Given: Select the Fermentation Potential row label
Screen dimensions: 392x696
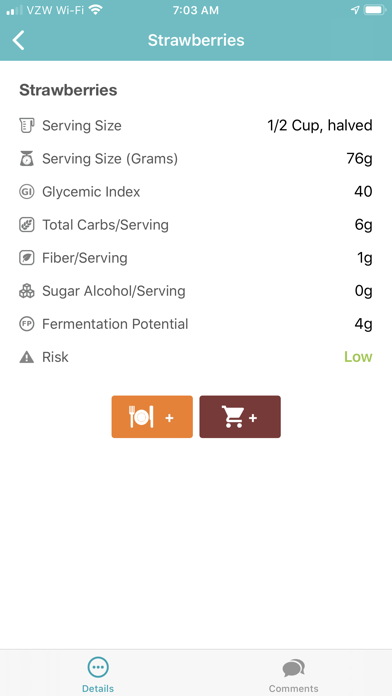Looking at the screenshot, I should point(115,324).
